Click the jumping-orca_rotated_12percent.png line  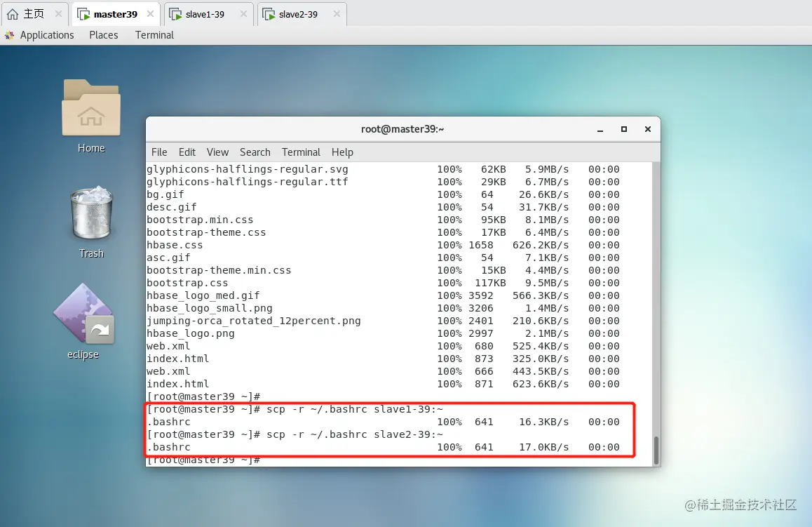click(x=384, y=321)
